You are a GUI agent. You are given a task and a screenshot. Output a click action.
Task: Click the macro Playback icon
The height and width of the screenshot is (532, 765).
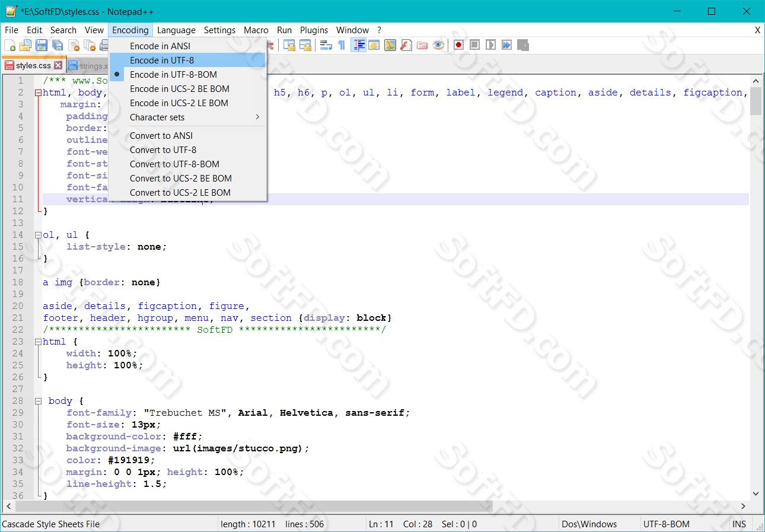[x=490, y=45]
